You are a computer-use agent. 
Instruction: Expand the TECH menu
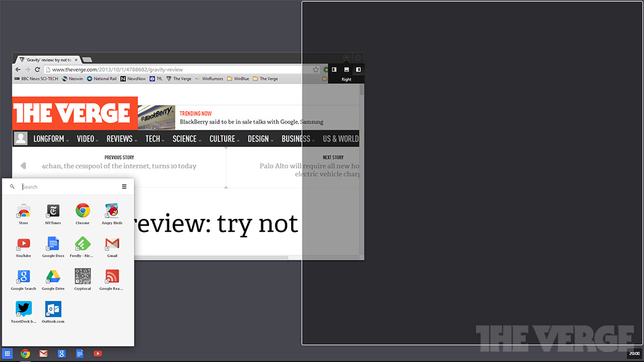155,139
